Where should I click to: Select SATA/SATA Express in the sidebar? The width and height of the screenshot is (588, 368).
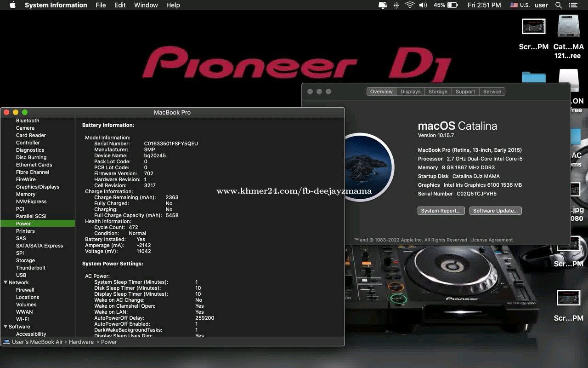pyautogui.click(x=40, y=246)
